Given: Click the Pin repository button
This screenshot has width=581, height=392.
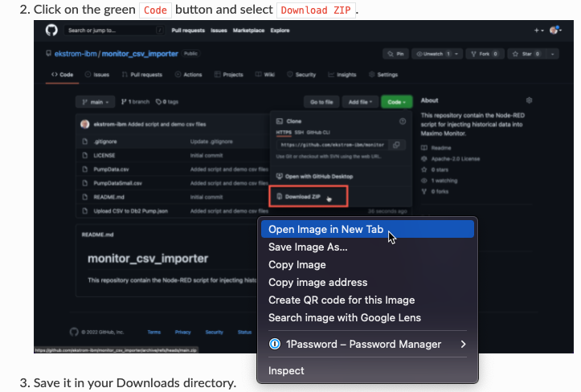Looking at the screenshot, I should [x=395, y=54].
